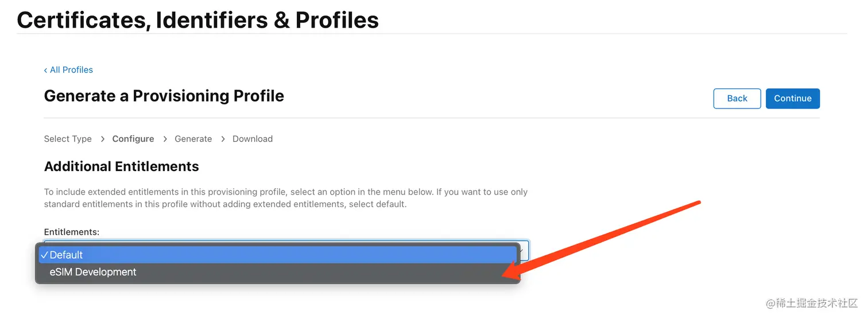
Task: Click the Generate breadcrumb step
Action: [193, 139]
